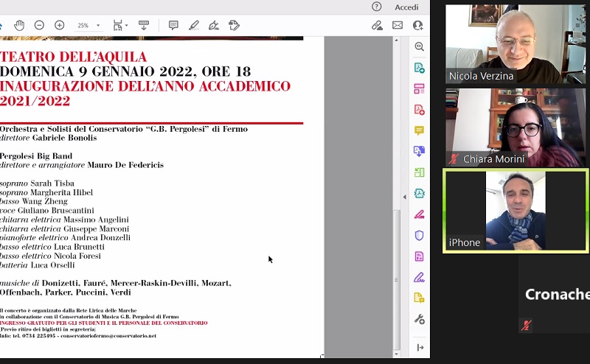This screenshot has width=590, height=364.
Task: Collapse the right tools pane arrow
Action: pos(420,348)
